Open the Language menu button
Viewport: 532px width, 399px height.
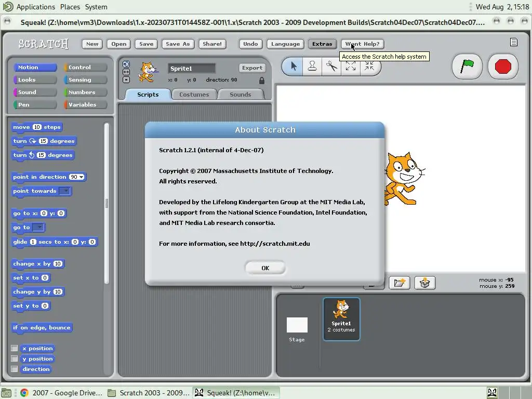(x=285, y=44)
